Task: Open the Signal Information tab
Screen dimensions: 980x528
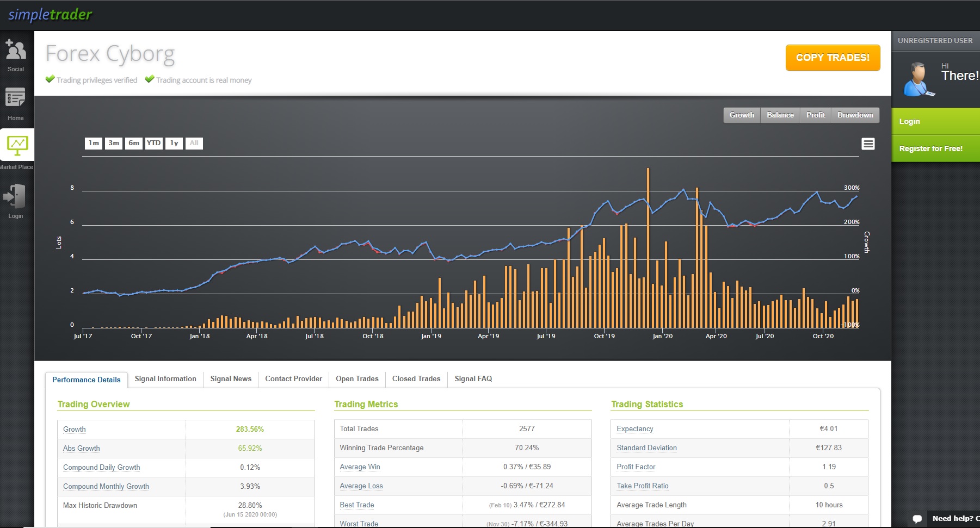Action: [165, 379]
